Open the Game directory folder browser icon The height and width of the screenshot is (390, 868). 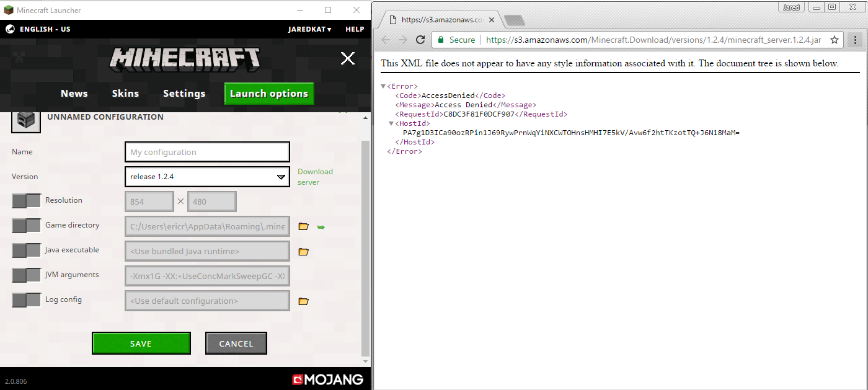point(303,227)
